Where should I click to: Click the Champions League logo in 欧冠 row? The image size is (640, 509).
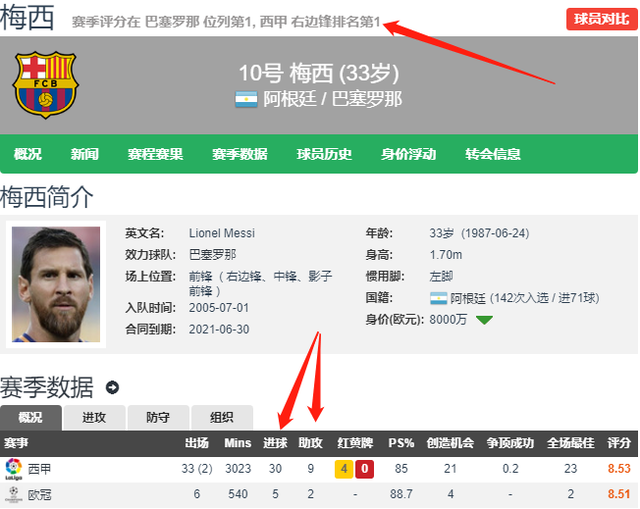point(13,494)
